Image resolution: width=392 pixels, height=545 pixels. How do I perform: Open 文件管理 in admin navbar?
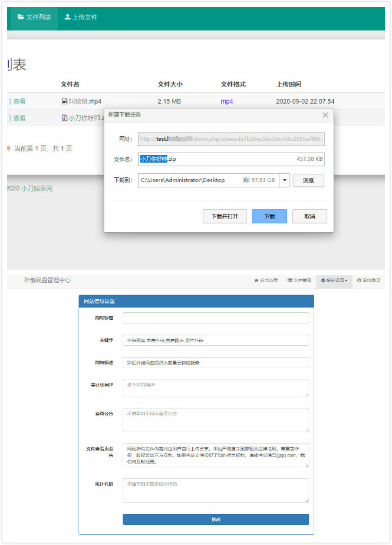tap(299, 280)
